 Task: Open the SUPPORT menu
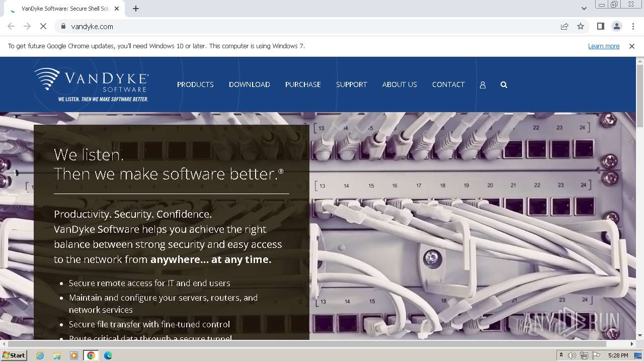(x=352, y=84)
